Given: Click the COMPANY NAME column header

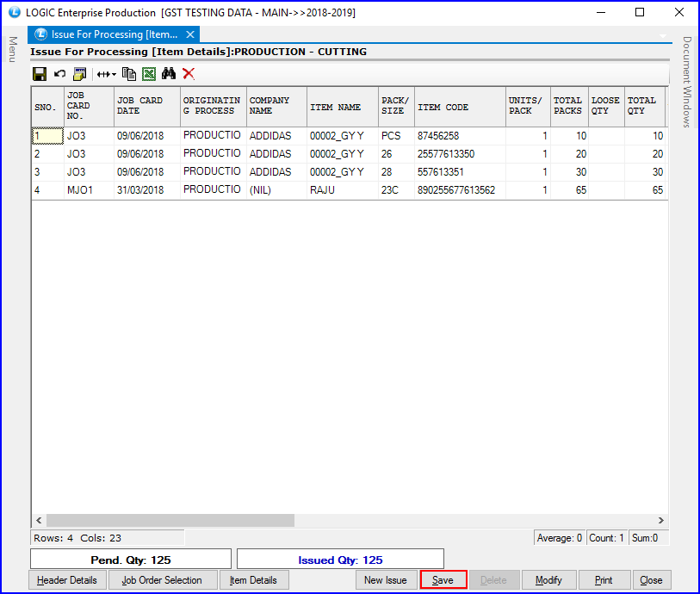Looking at the screenshot, I should (x=276, y=107).
